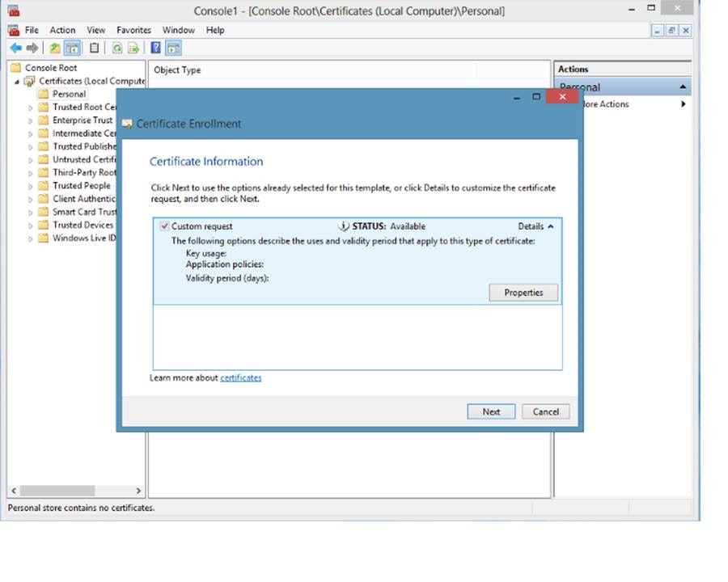Click the Object Type column header
The height and width of the screenshot is (582, 728).
tap(312, 70)
